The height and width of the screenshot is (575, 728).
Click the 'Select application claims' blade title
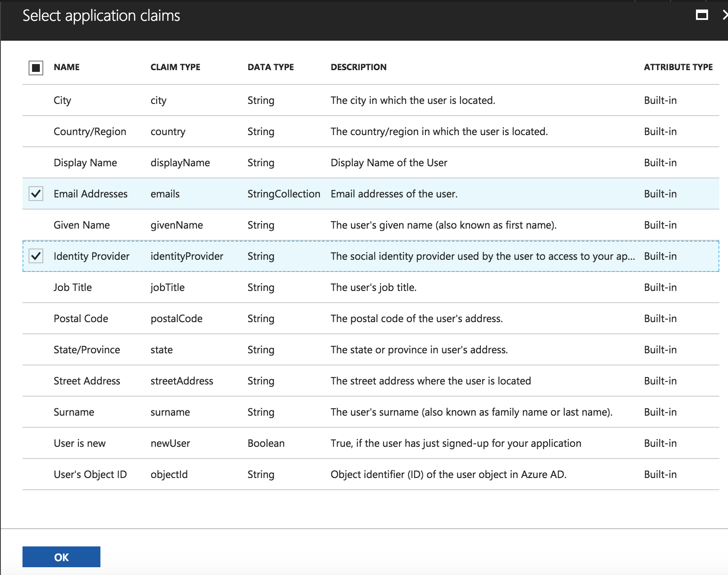tap(101, 16)
